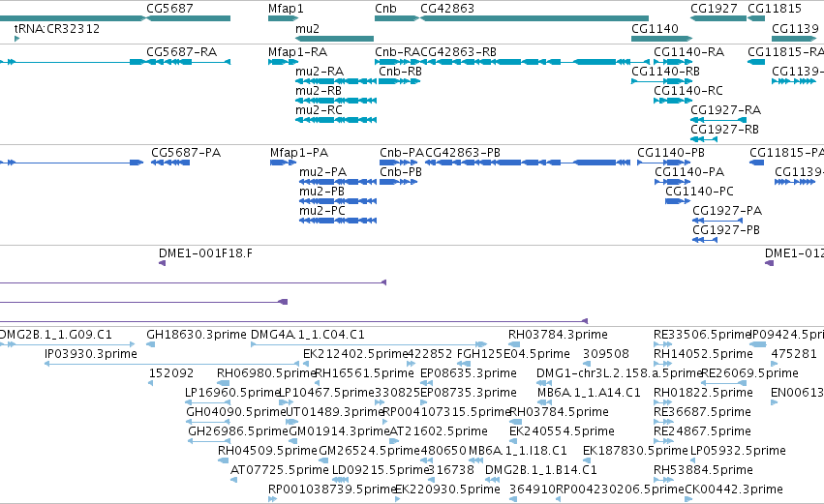Select the CG5687-RA transcript label
Viewport: 824px width, 504px height.
tap(181, 52)
